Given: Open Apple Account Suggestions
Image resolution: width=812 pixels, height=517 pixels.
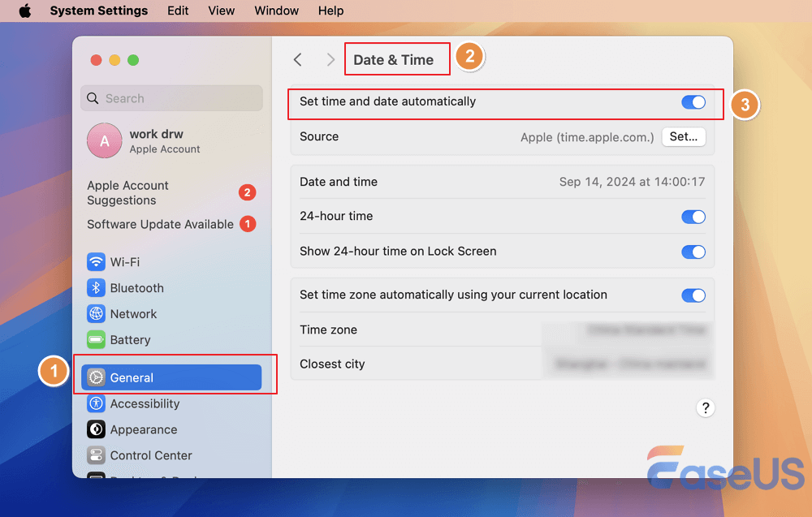Looking at the screenshot, I should (171, 192).
